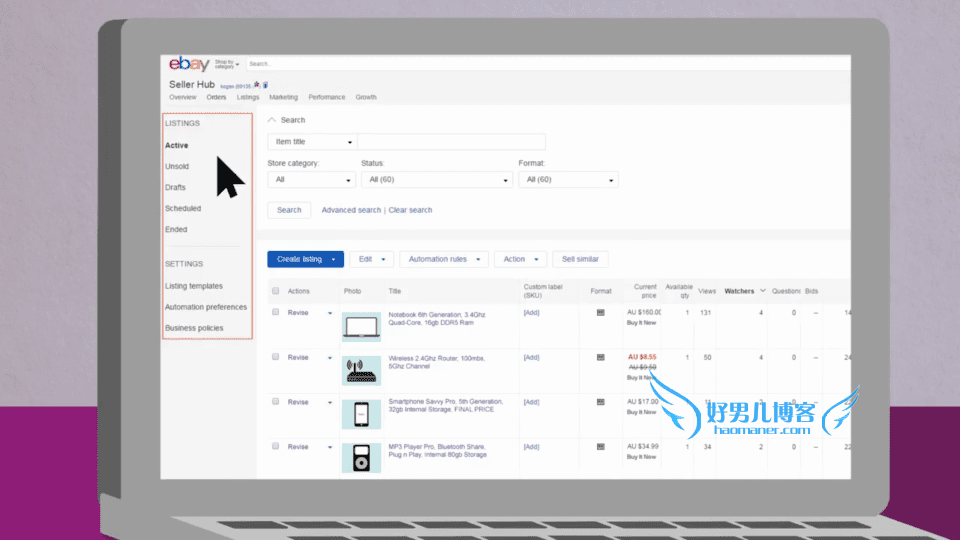Image resolution: width=960 pixels, height=540 pixels.
Task: Expand Revise arrow for MP3 Player listing
Action: coord(330,448)
